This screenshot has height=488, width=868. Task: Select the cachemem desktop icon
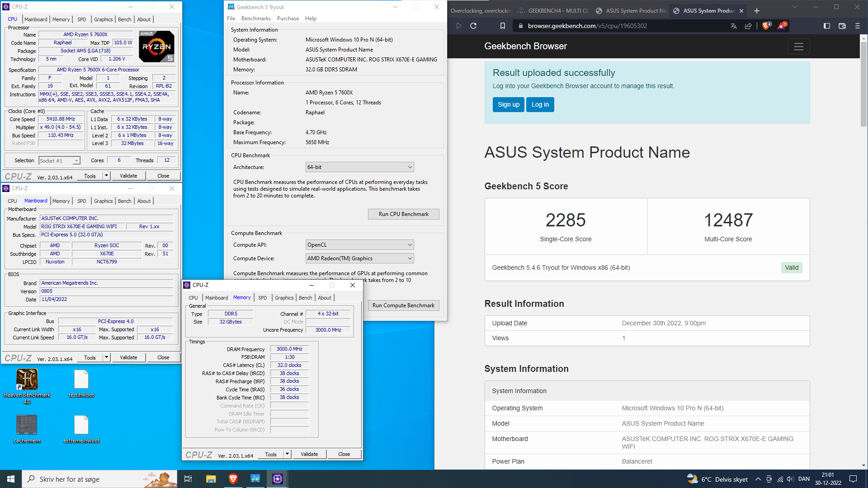[27, 429]
